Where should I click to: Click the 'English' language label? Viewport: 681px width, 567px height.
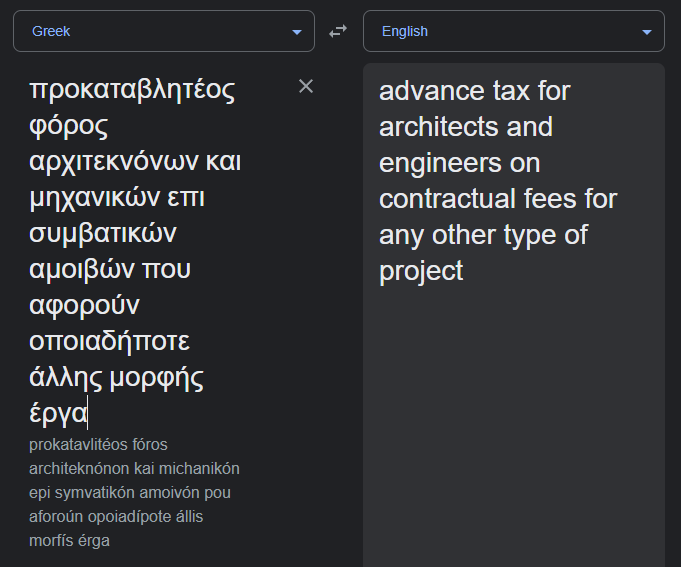(405, 31)
